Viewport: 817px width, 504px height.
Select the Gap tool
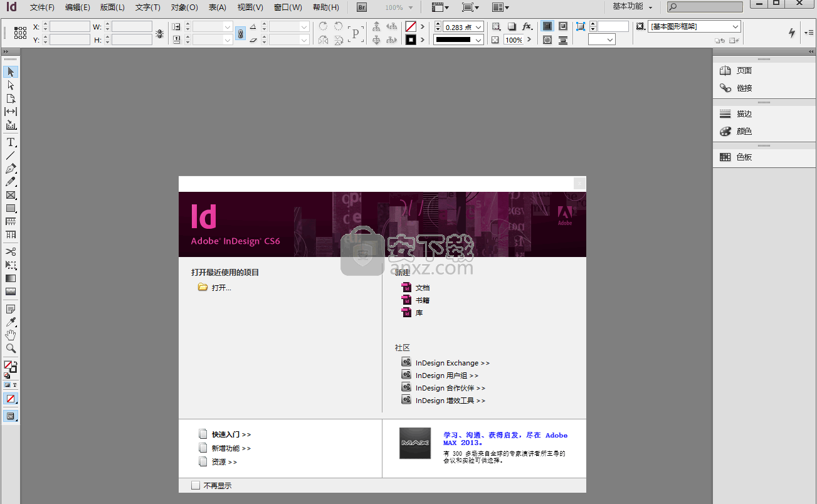coord(11,112)
